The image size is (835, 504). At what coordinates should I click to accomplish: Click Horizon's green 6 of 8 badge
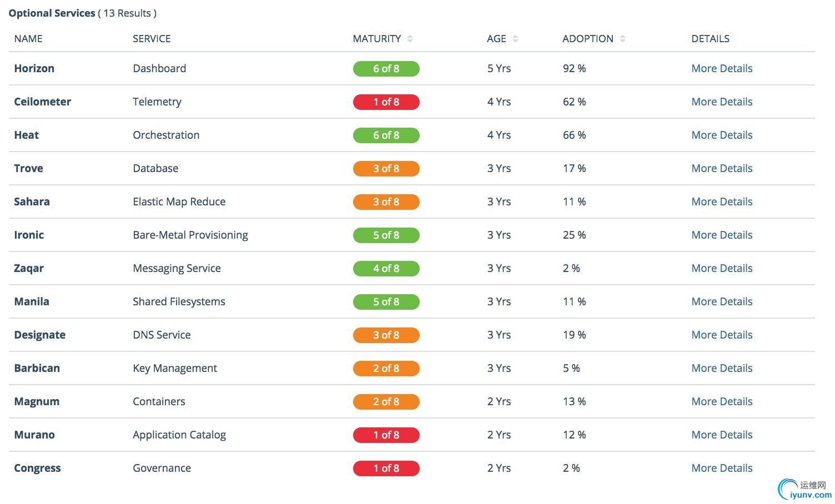386,69
